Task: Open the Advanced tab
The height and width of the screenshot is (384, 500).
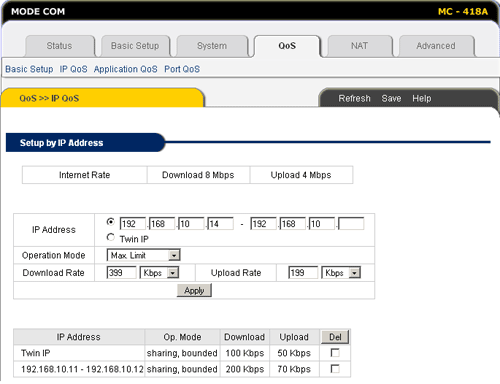Action: pos(436,46)
